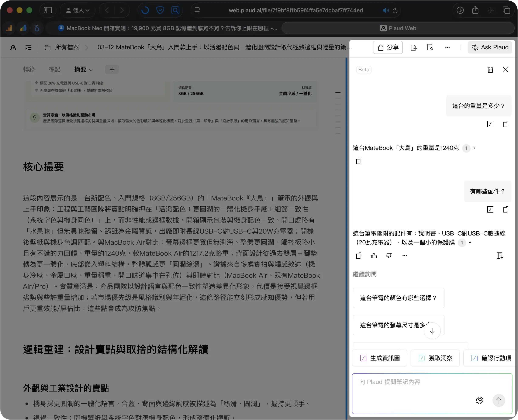Click the 獲取洞察 quick action
Viewport: 518px width, 420px height.
point(435,358)
